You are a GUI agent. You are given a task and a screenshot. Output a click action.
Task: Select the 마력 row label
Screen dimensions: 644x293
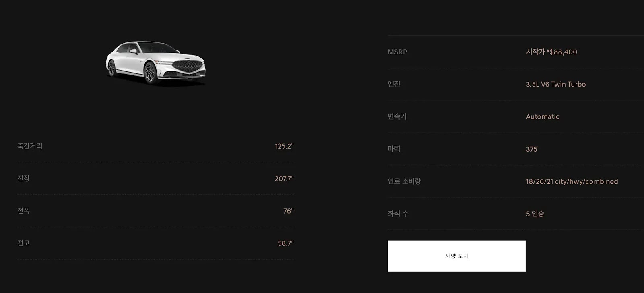(x=394, y=149)
